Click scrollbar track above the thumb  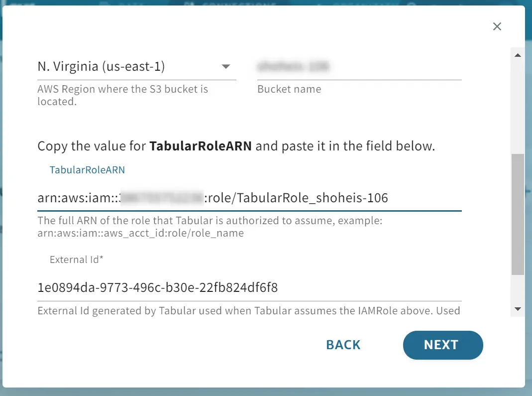518,108
